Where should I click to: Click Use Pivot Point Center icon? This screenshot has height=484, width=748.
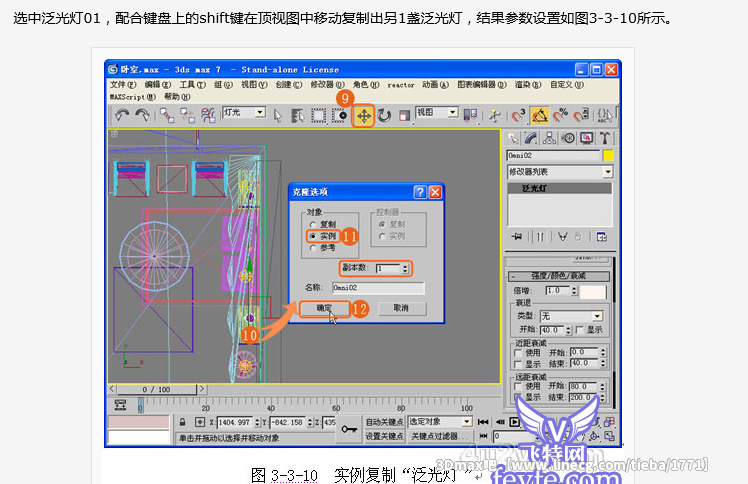tap(470, 115)
